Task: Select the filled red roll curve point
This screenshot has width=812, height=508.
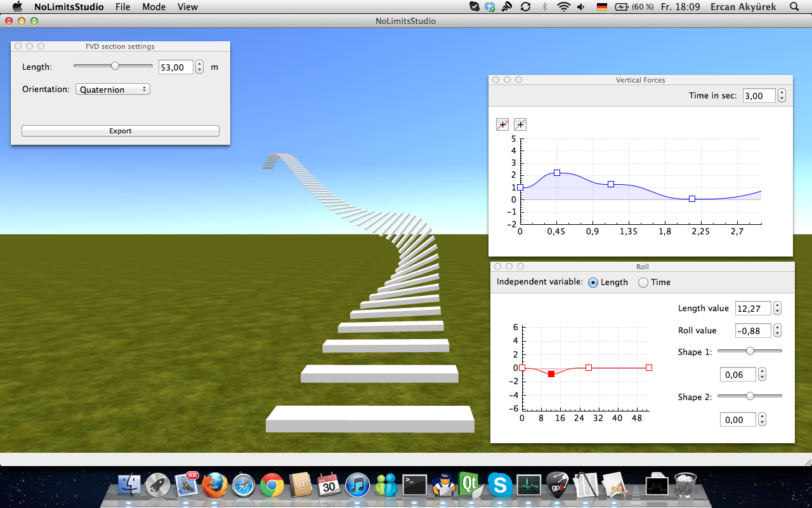Action: [x=551, y=374]
